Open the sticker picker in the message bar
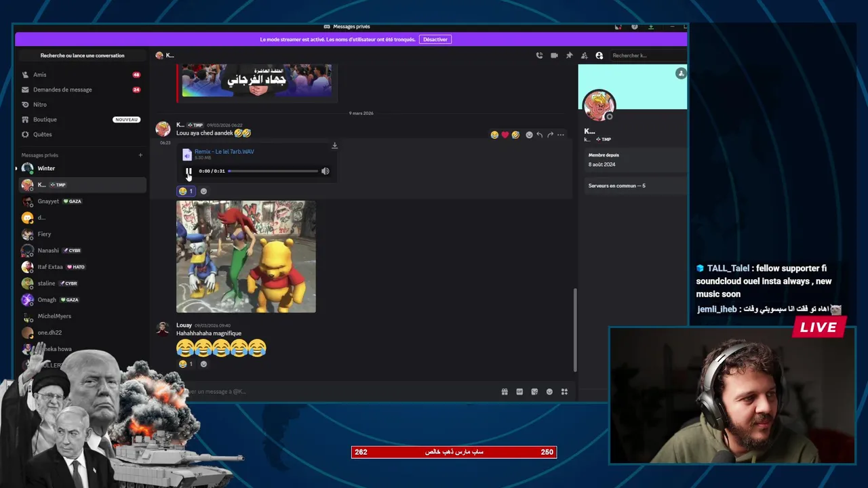 pyautogui.click(x=534, y=392)
